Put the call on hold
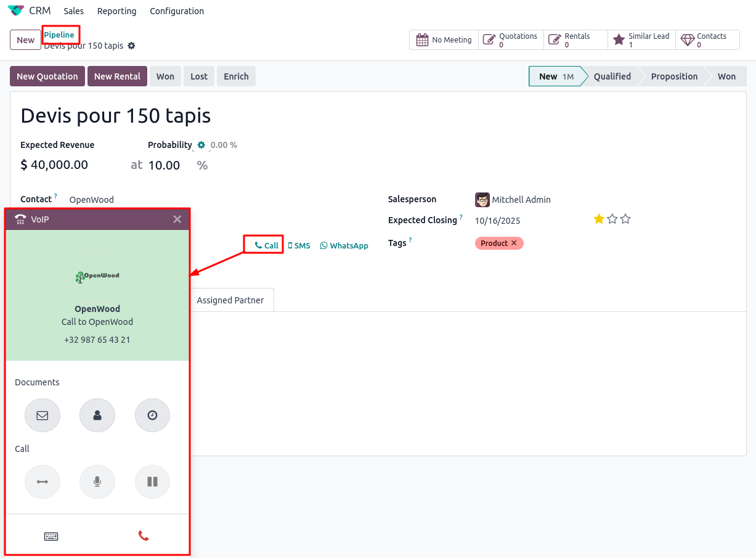 [152, 482]
